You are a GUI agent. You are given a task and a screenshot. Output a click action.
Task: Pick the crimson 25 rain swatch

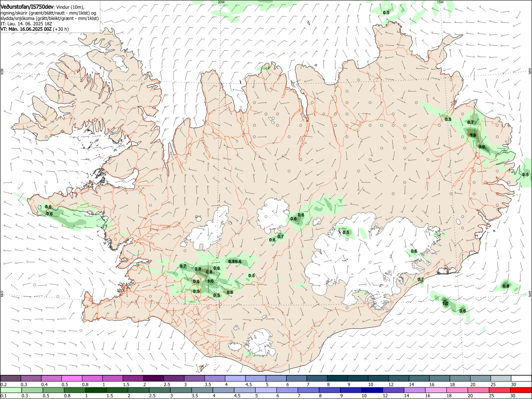click(x=499, y=390)
